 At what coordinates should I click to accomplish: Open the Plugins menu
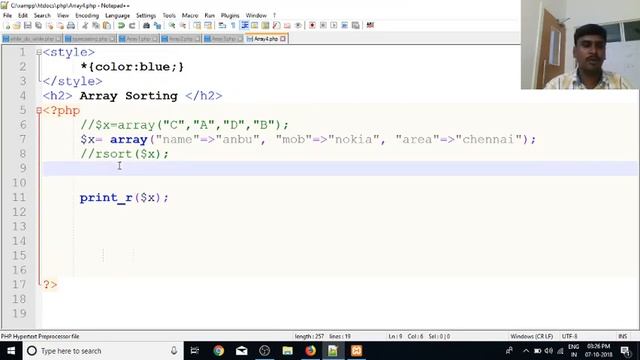[x=230, y=16]
